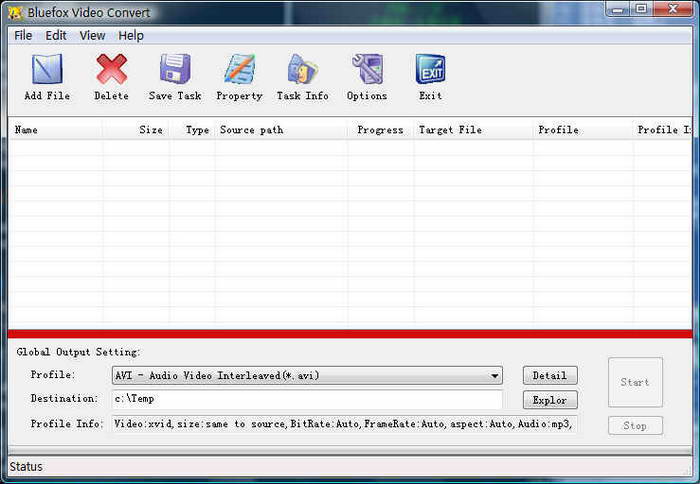Click the Save Task floppy icon
Viewport: 700px width, 484px height.
[x=175, y=69]
